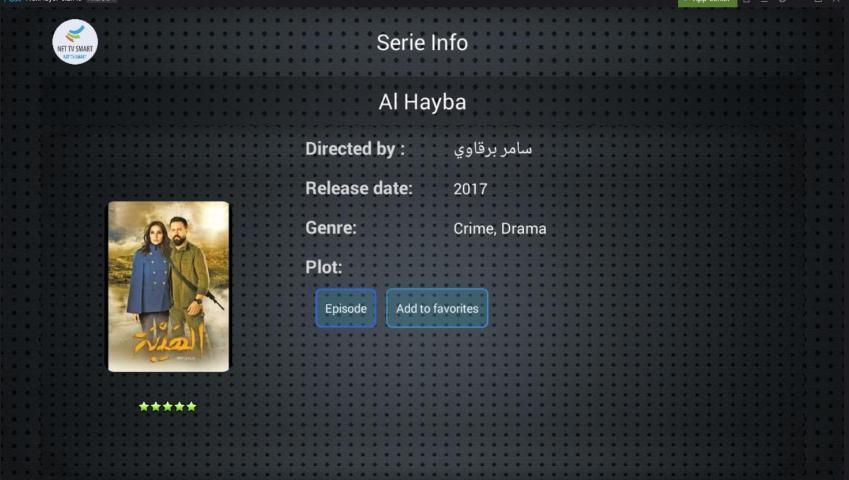Click the Serie Info heading
Screen dimensions: 849x480
pyautogui.click(x=422, y=43)
